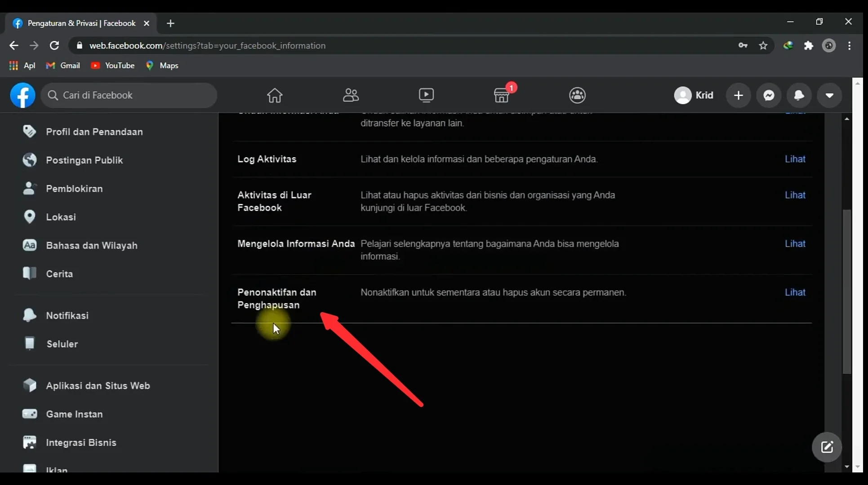Open Lokasi settings
Screen dimensions: 868x485
coord(61,217)
